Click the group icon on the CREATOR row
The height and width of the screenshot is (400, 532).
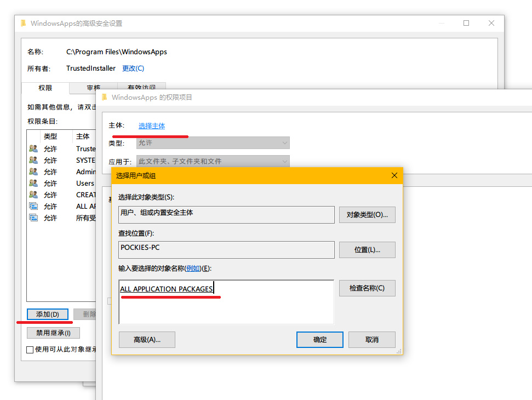[x=33, y=195]
